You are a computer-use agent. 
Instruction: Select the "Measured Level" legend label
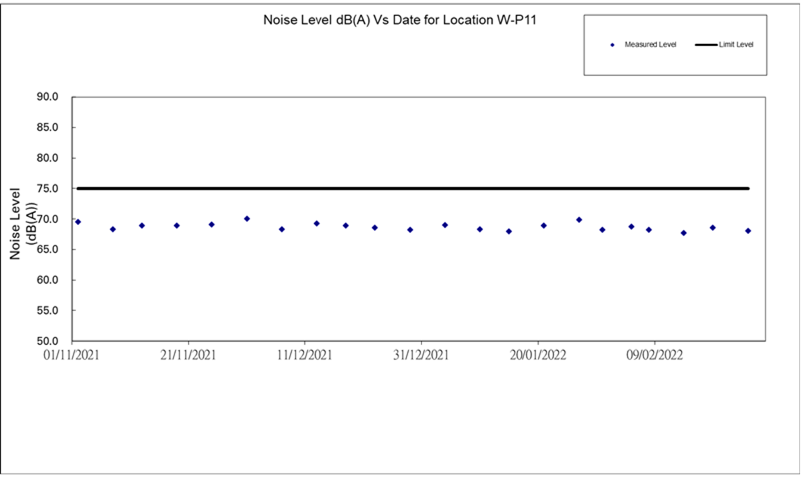coord(651,45)
